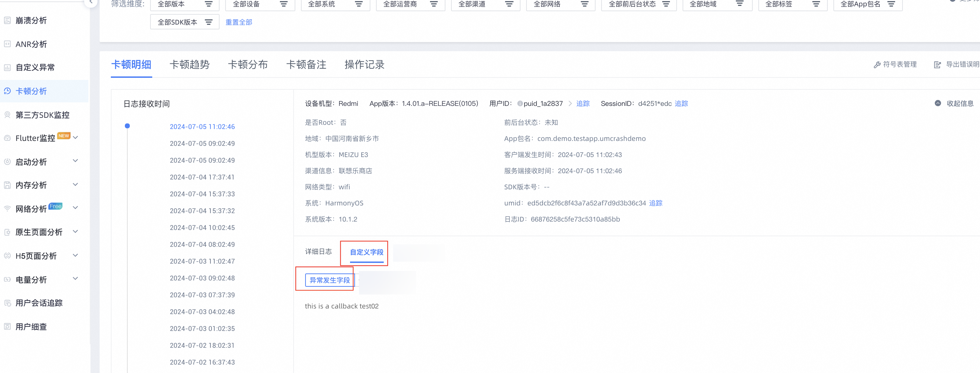
Task: Click the 用户细查 icon
Action: (7, 327)
